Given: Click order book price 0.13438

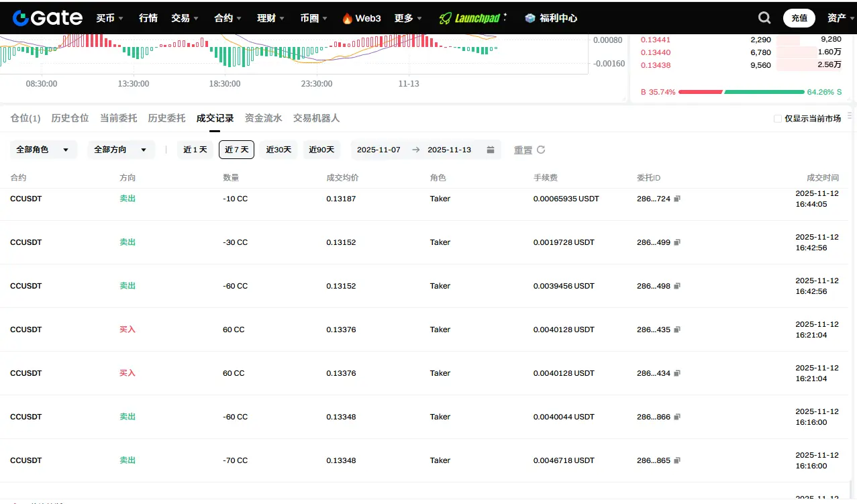Looking at the screenshot, I should pyautogui.click(x=656, y=65).
